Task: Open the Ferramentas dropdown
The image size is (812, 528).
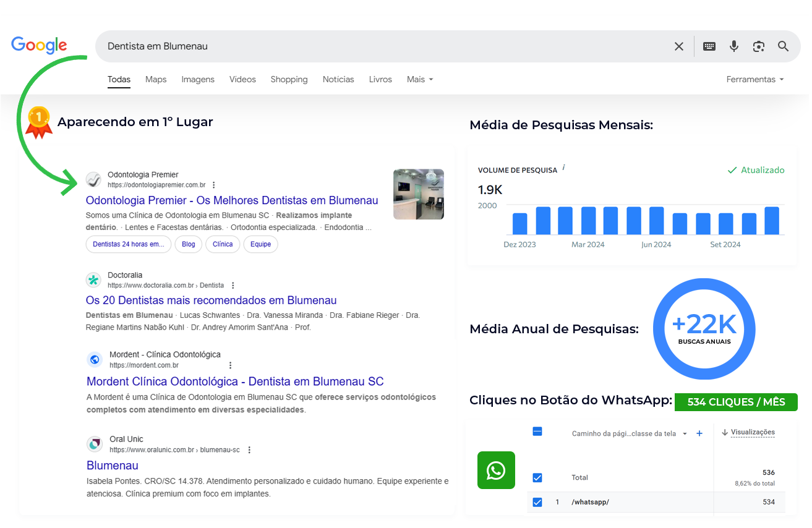Action: (755, 79)
